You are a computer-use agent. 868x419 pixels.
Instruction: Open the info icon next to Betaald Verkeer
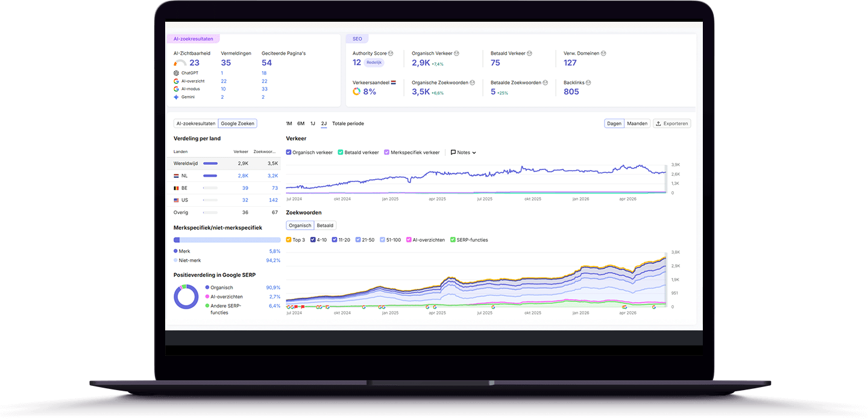529,54
